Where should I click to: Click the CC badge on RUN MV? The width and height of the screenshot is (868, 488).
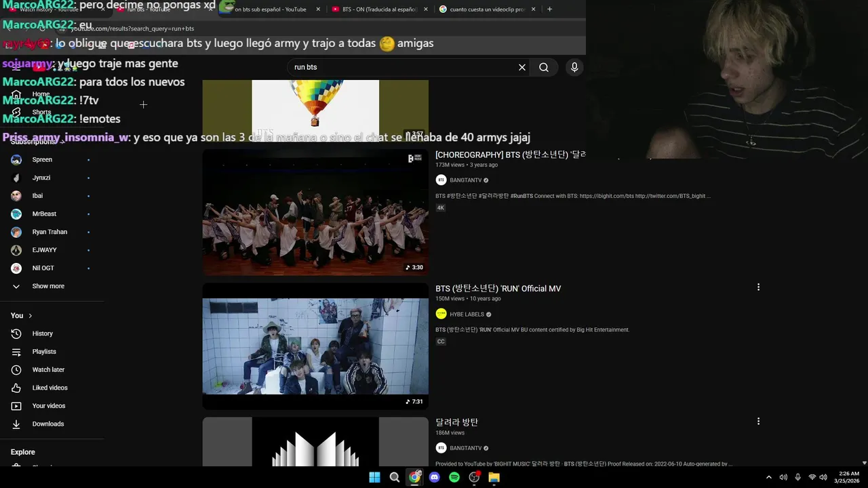[x=441, y=342]
